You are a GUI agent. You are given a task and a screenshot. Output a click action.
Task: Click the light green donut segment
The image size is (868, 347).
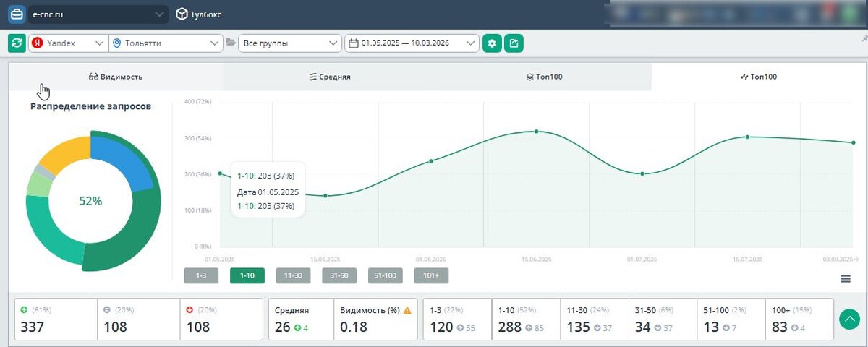click(38, 184)
